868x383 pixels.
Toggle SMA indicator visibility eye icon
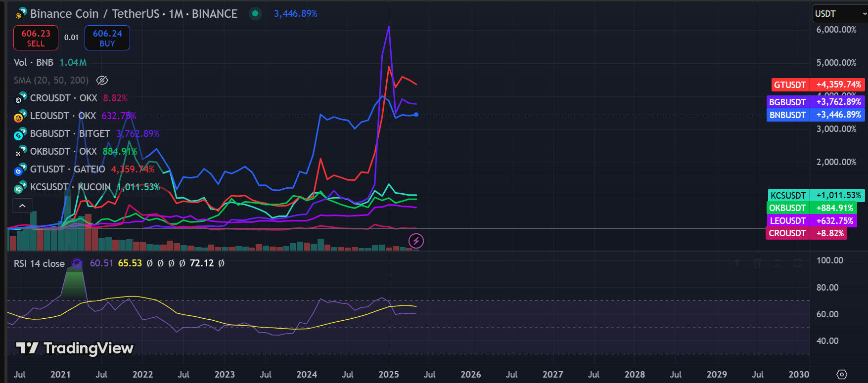click(102, 80)
